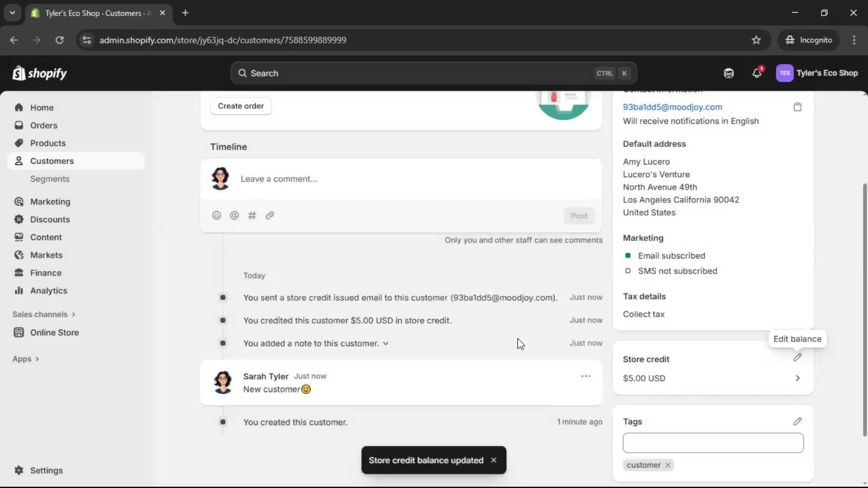Insert a hashtag in the comment field

click(x=252, y=216)
